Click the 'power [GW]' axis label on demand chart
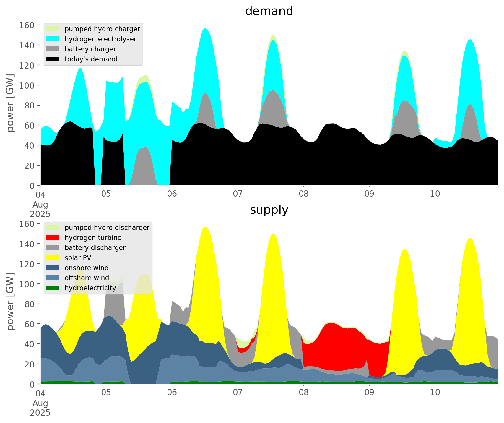The width and height of the screenshot is (504, 423). click(x=10, y=103)
